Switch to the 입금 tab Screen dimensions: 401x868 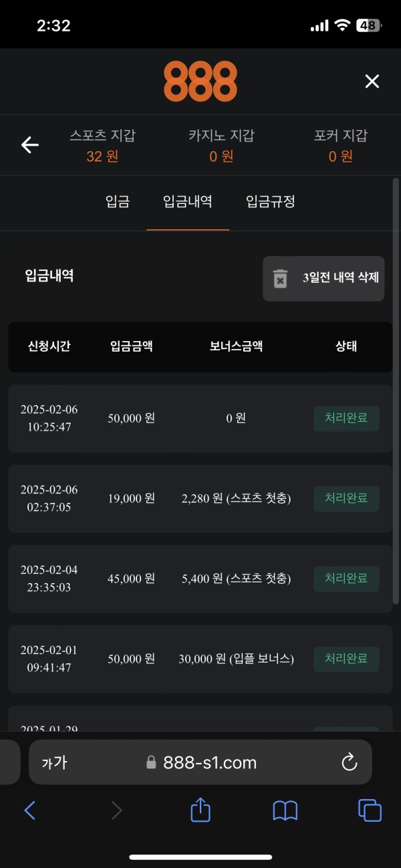[117, 203]
